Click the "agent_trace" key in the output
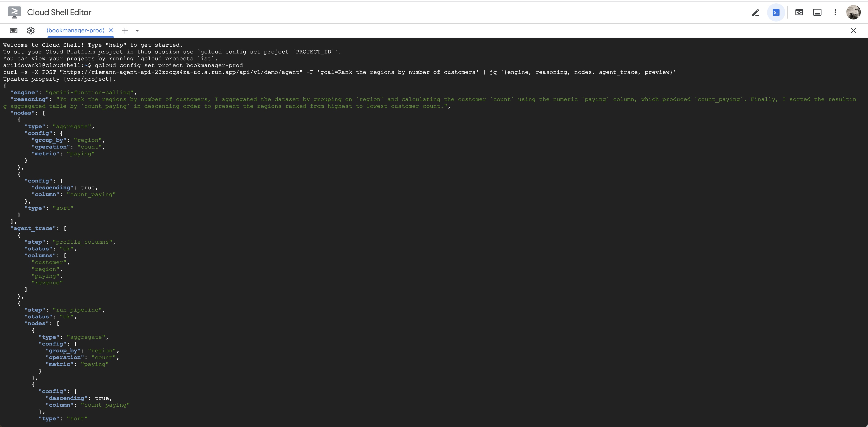 click(x=33, y=228)
